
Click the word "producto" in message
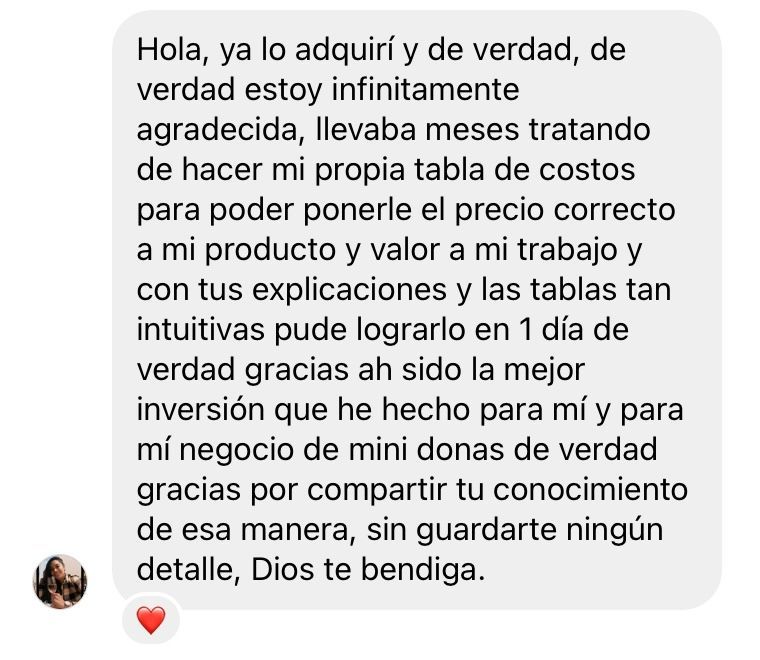[270, 251]
